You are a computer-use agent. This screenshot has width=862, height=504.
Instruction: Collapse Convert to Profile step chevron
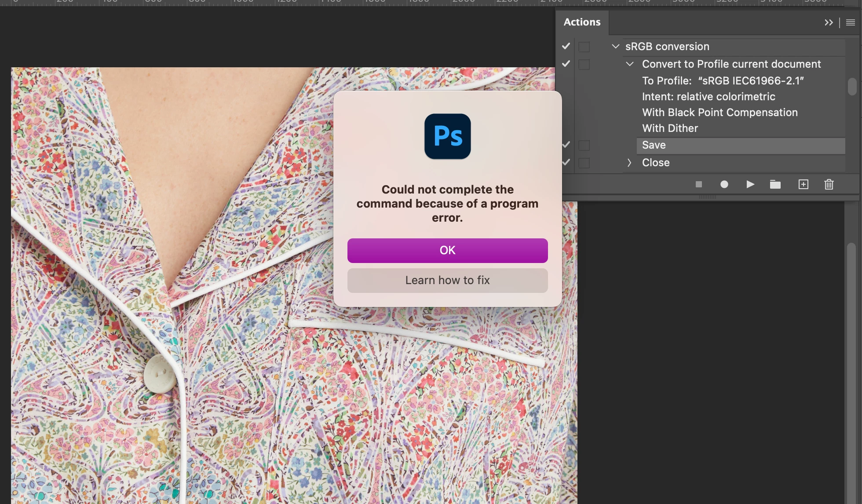[630, 64]
